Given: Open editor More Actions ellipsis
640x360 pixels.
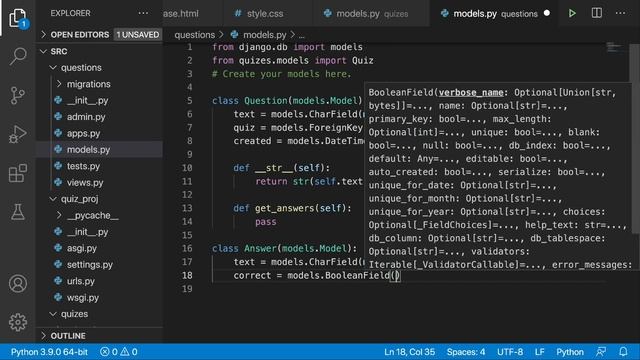Looking at the screenshot, I should (620, 13).
